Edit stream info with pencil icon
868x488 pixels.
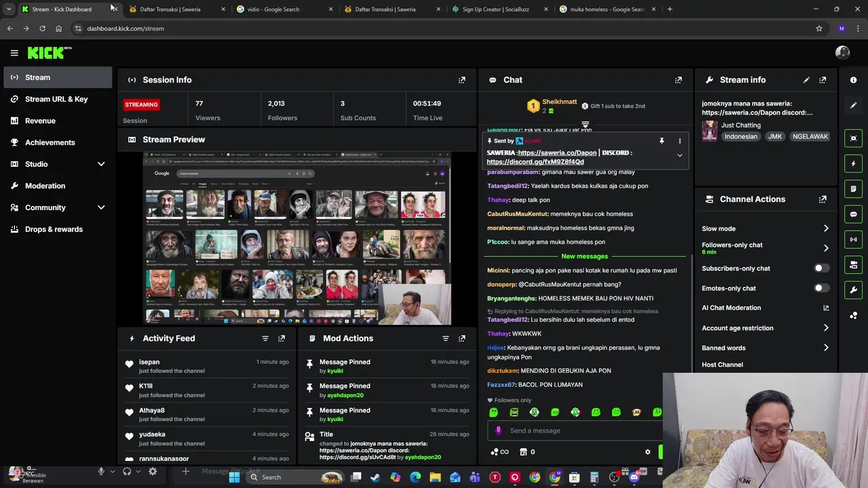click(x=806, y=80)
